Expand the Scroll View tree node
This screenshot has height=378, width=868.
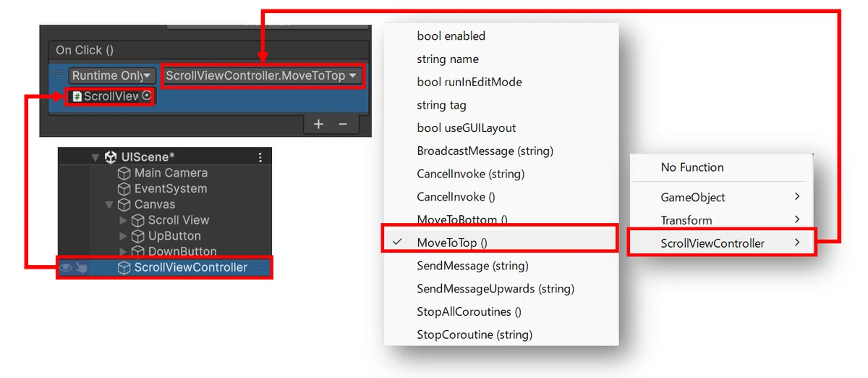[122, 220]
